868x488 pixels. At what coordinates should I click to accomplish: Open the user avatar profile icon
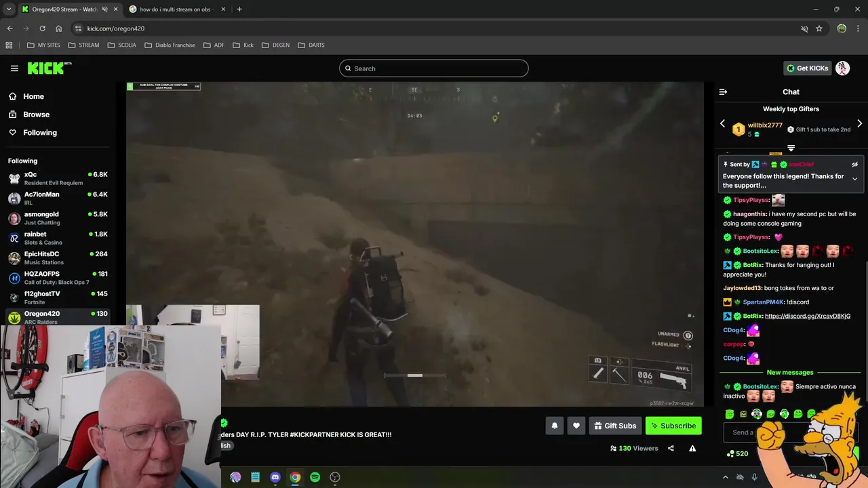842,68
